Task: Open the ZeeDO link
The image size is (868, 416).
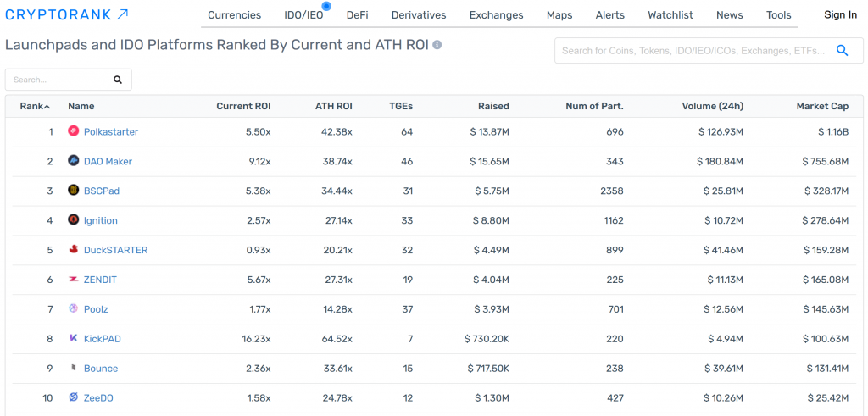Action: [98, 397]
